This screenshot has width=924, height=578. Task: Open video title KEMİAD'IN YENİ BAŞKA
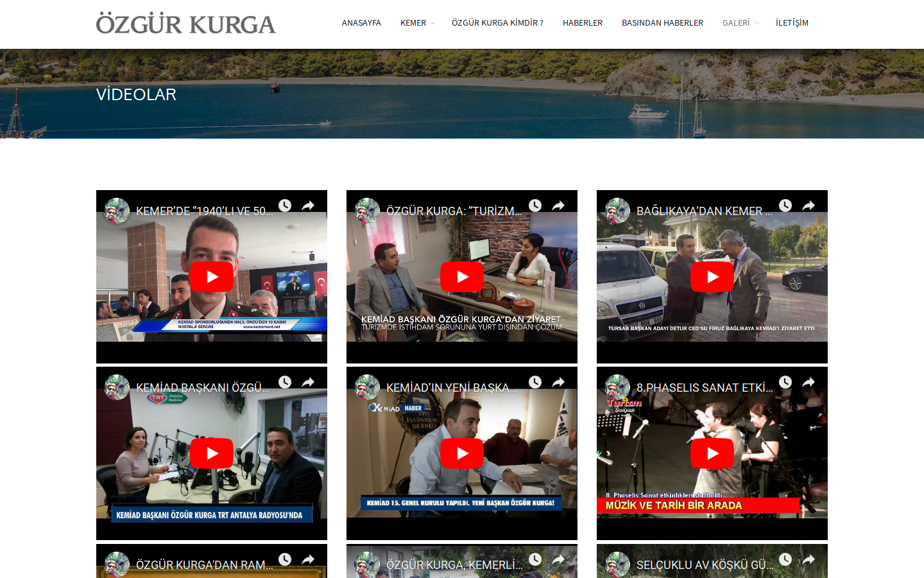[x=452, y=388]
